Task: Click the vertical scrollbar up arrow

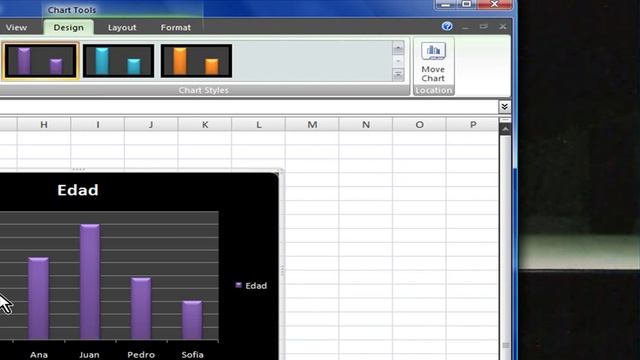Action: pyautogui.click(x=505, y=129)
